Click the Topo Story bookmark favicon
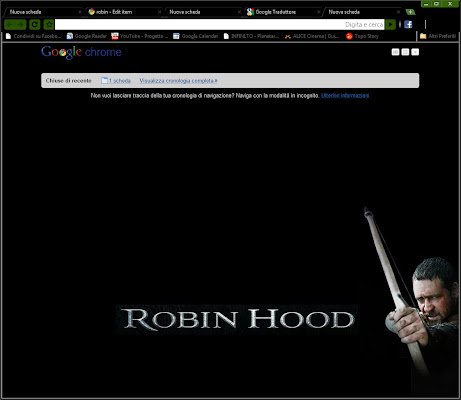This screenshot has width=461, height=400. point(349,36)
